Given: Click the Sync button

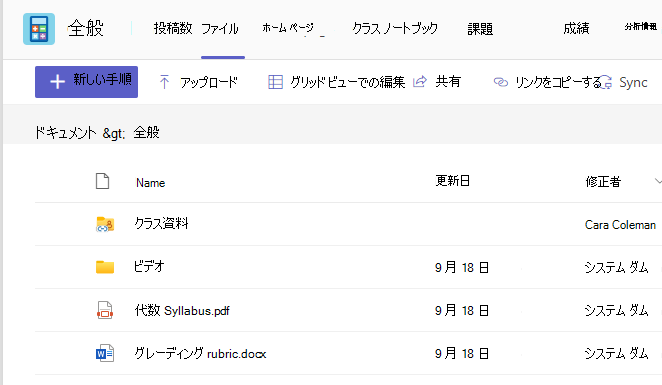Looking at the screenshot, I should (633, 82).
